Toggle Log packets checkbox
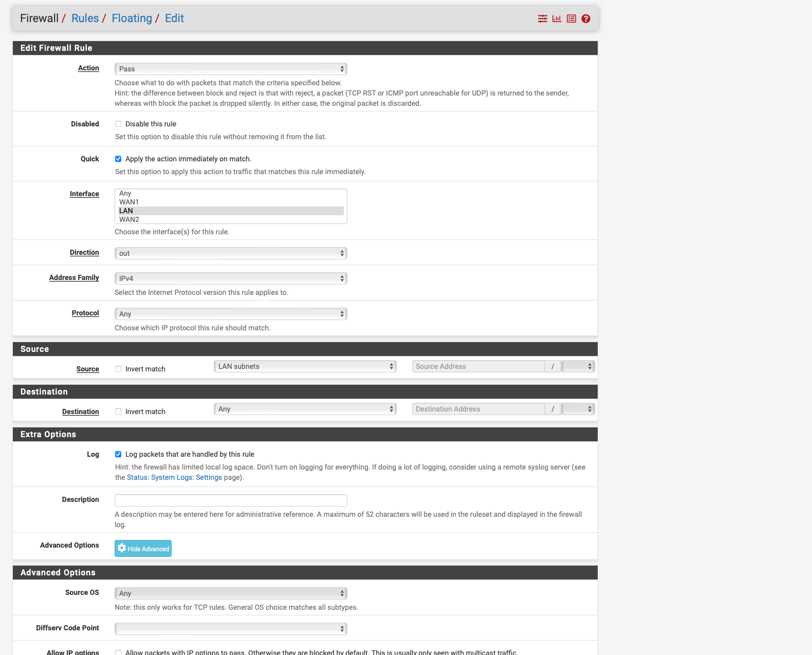 point(118,454)
